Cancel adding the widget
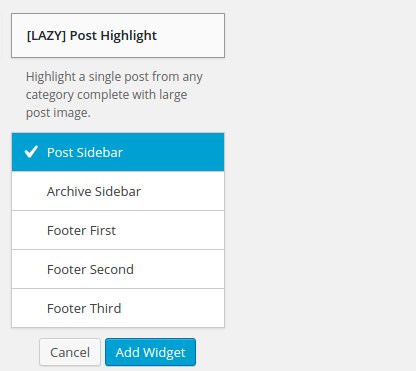This screenshot has width=416, height=371. pos(70,352)
